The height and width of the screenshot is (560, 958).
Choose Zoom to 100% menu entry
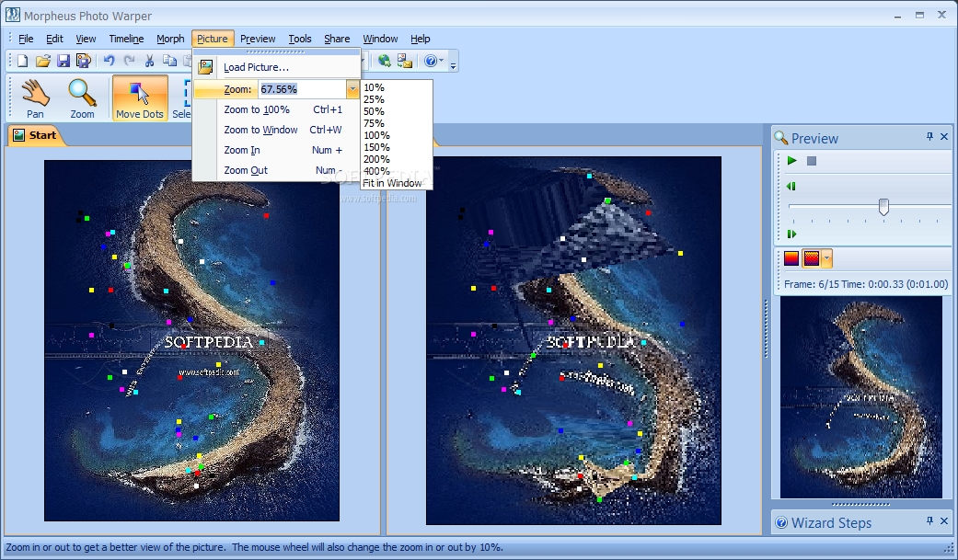coord(277,109)
